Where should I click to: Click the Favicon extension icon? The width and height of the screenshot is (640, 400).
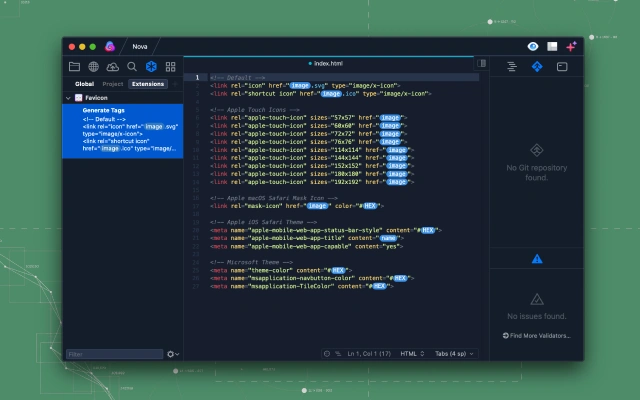[78, 98]
